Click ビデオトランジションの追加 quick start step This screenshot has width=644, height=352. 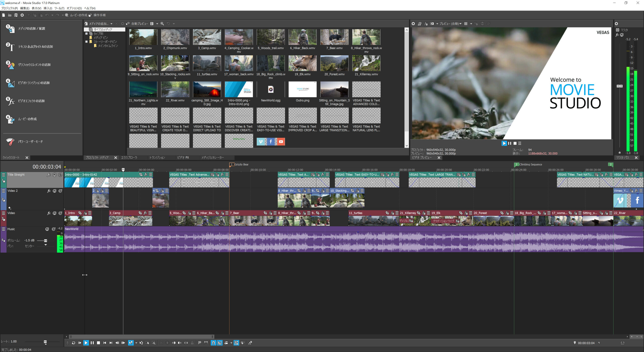pyautogui.click(x=34, y=83)
